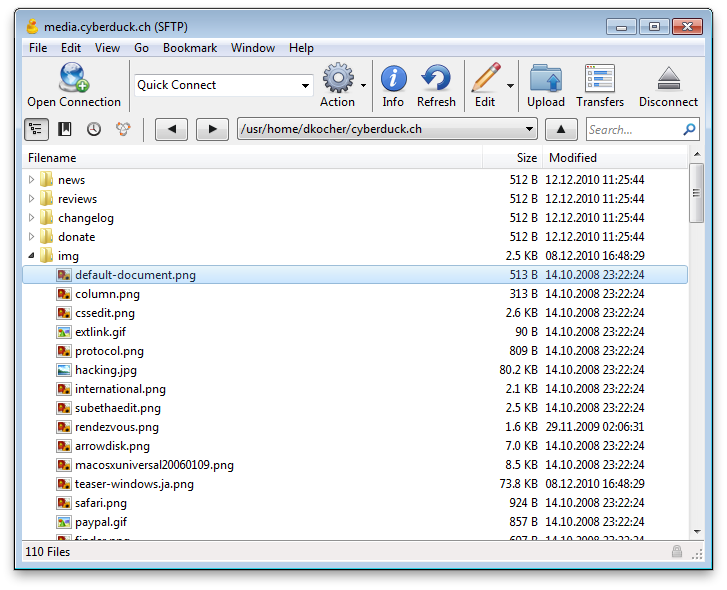Click the Search input field
The width and height of the screenshot is (727, 590).
(633, 129)
